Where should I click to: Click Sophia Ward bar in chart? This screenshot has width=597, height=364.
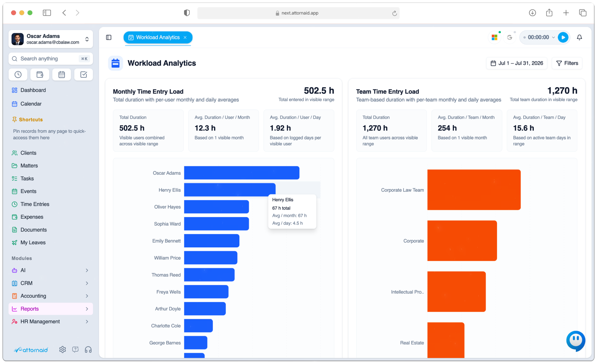(216, 224)
